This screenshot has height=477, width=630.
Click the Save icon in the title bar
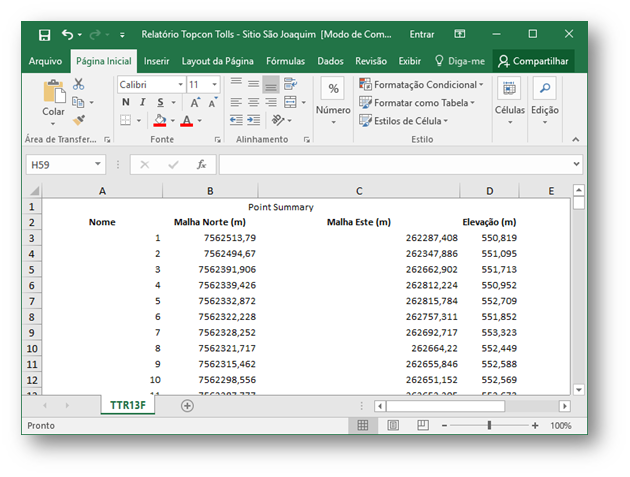44,34
